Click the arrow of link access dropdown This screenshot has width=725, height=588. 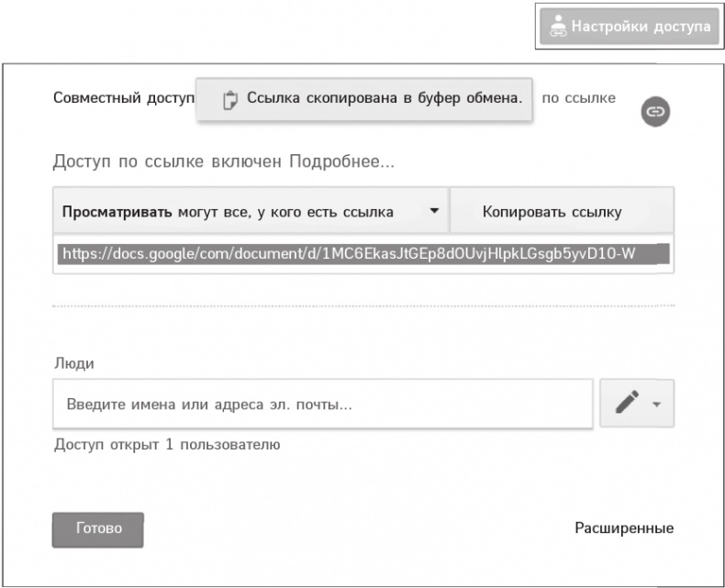click(434, 212)
